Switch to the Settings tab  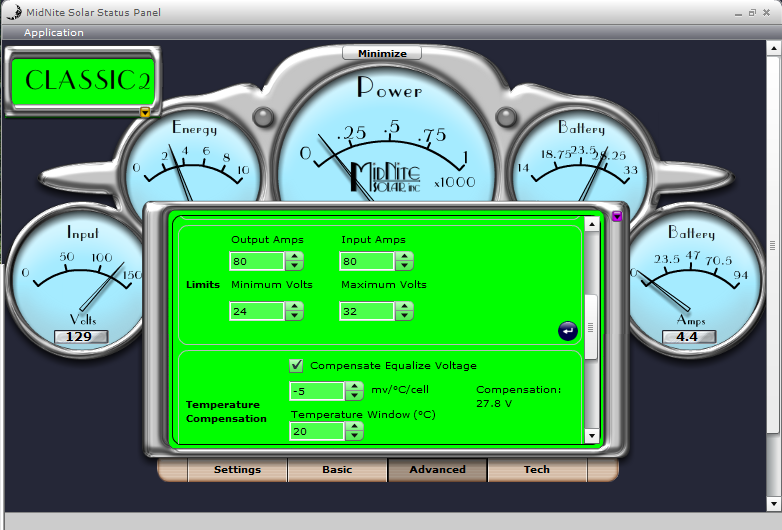tap(237, 470)
